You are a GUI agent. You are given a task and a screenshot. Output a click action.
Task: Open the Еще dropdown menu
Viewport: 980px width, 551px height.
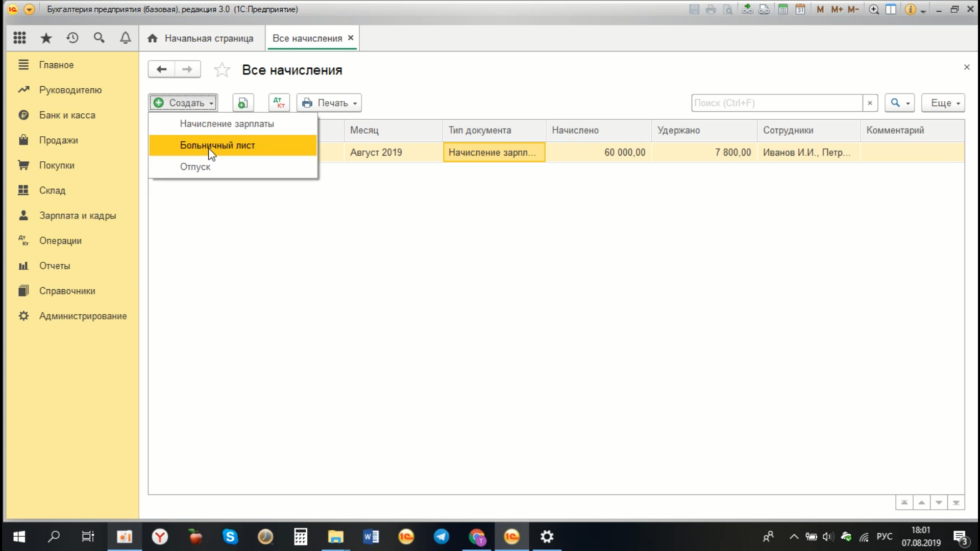point(943,103)
